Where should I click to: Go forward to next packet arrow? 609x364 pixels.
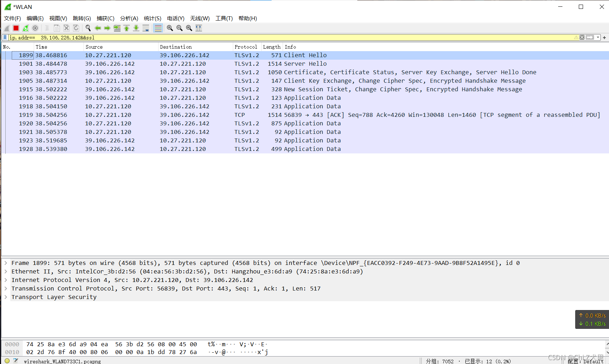pos(107,28)
